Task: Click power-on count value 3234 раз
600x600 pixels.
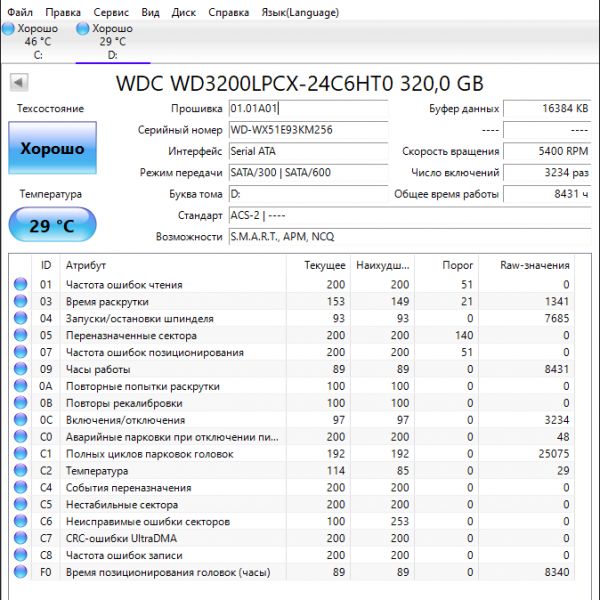Action: (547, 173)
